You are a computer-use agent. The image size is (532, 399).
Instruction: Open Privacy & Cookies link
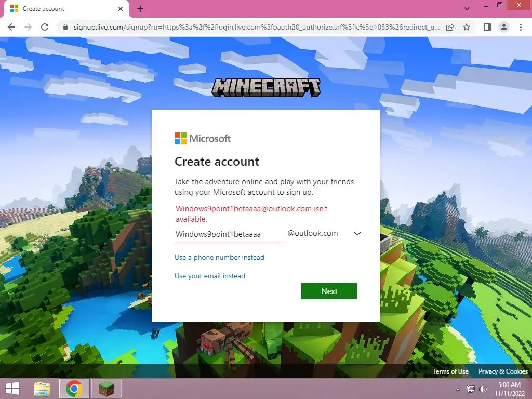[x=503, y=371]
